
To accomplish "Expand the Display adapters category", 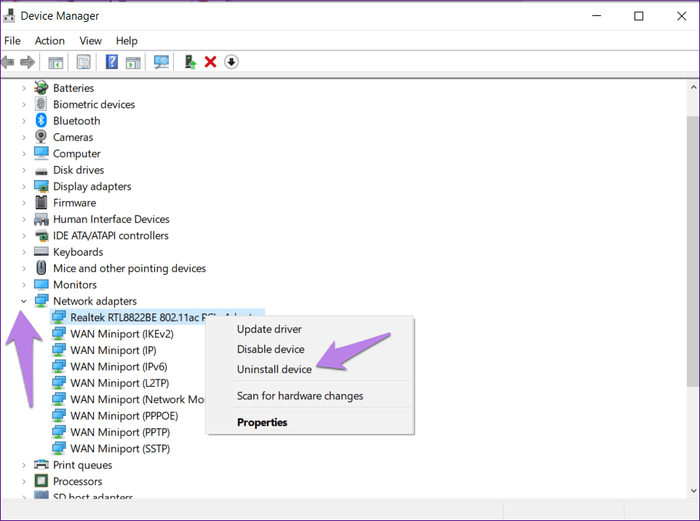I will tap(24, 187).
